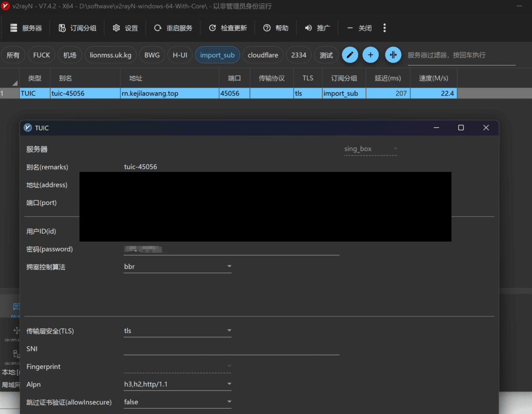Click the SNI input field
This screenshot has height=414, width=532.
[x=231, y=349]
